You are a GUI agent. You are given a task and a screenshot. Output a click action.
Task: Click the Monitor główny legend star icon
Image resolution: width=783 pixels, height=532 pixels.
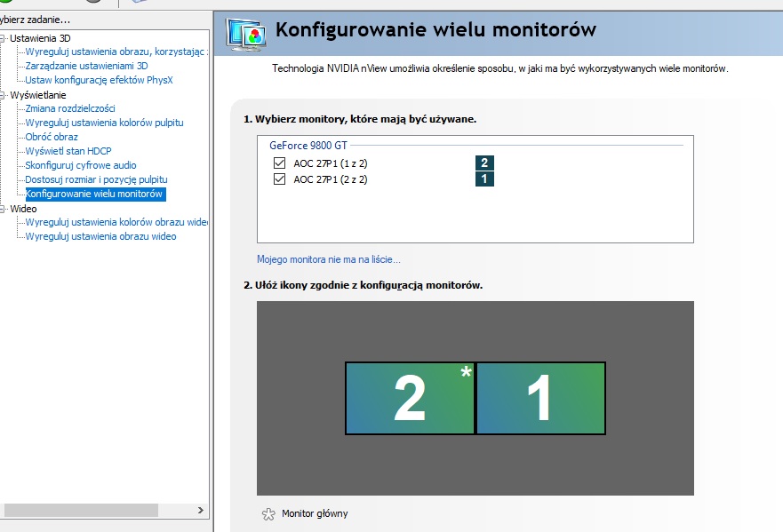[268, 514]
